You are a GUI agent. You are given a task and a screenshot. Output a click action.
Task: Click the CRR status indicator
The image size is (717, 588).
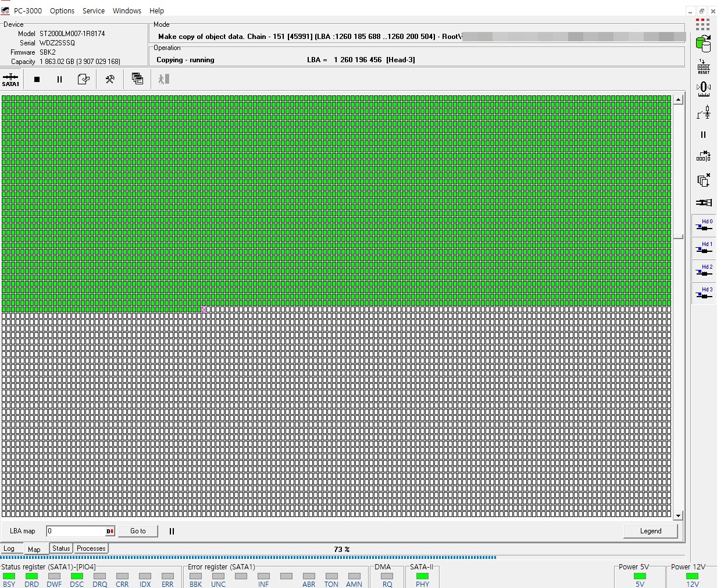122,576
